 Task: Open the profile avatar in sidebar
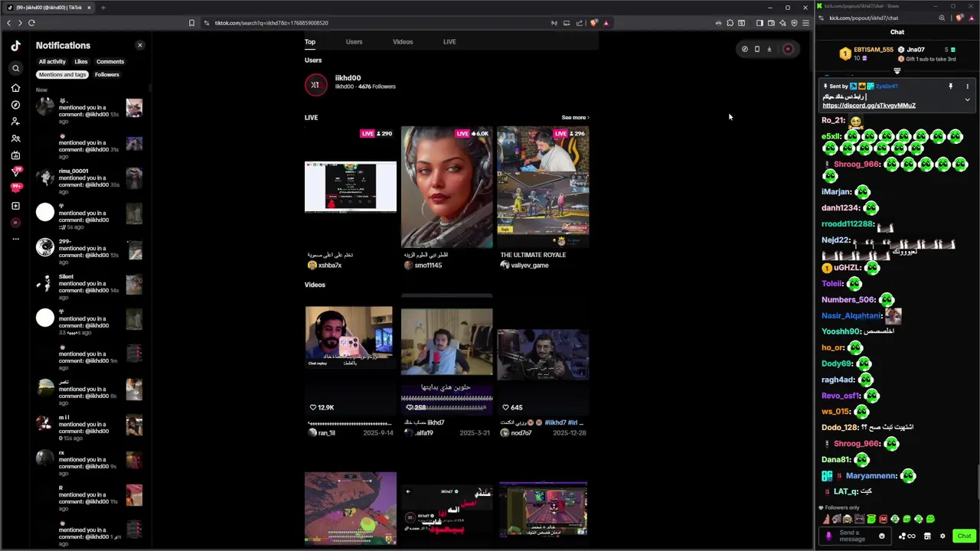[15, 223]
